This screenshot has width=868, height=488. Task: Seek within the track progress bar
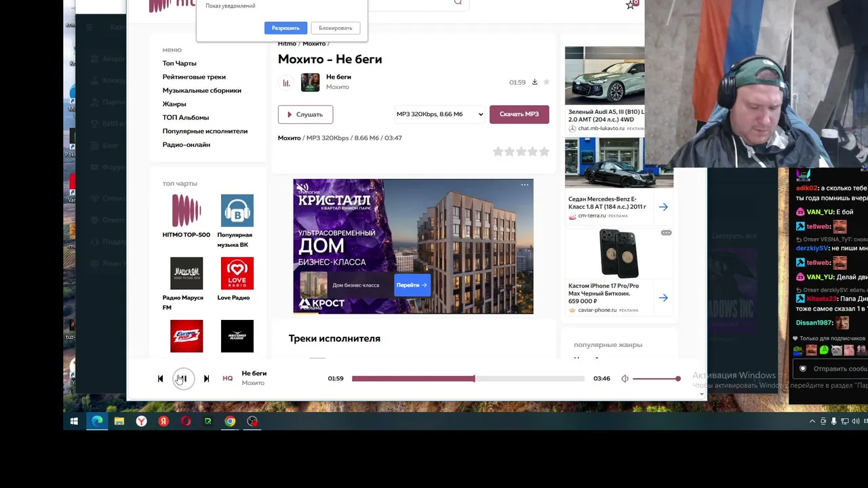[x=468, y=379]
